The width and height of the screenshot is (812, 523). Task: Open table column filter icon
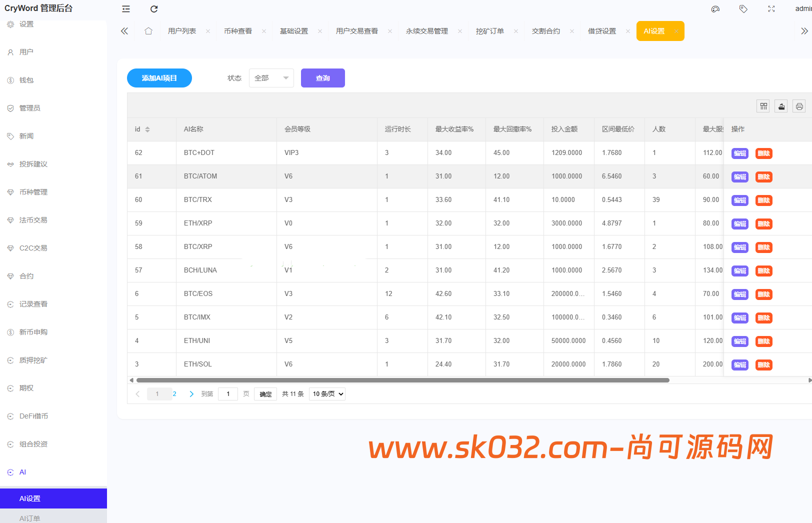coord(763,106)
